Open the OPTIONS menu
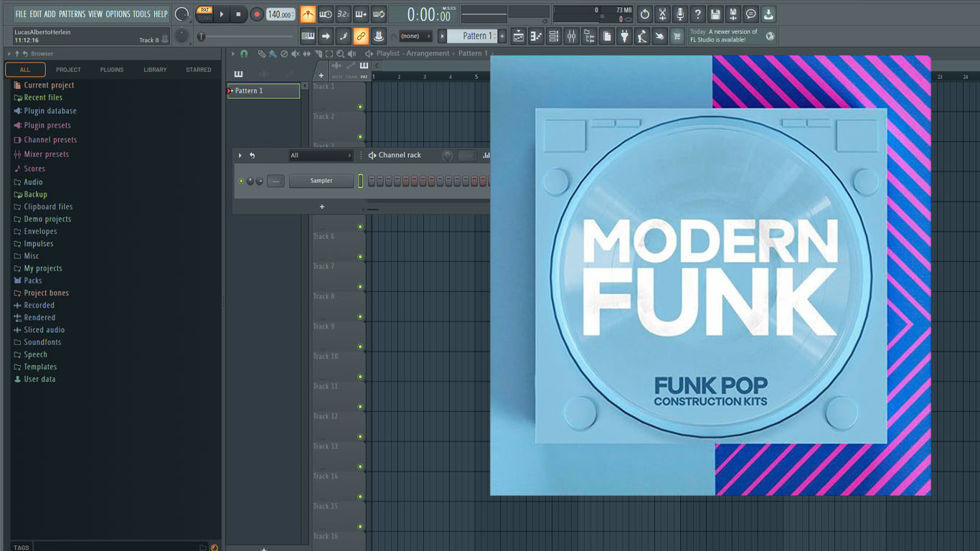 click(118, 14)
